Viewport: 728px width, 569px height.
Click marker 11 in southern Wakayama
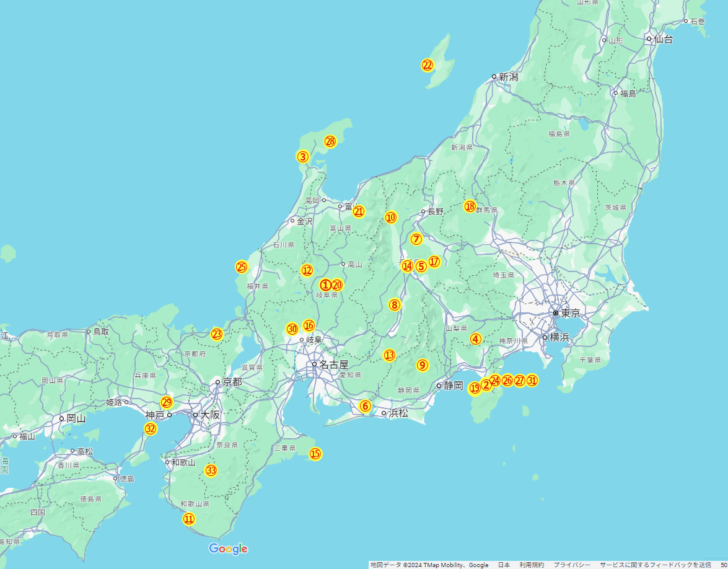(189, 519)
